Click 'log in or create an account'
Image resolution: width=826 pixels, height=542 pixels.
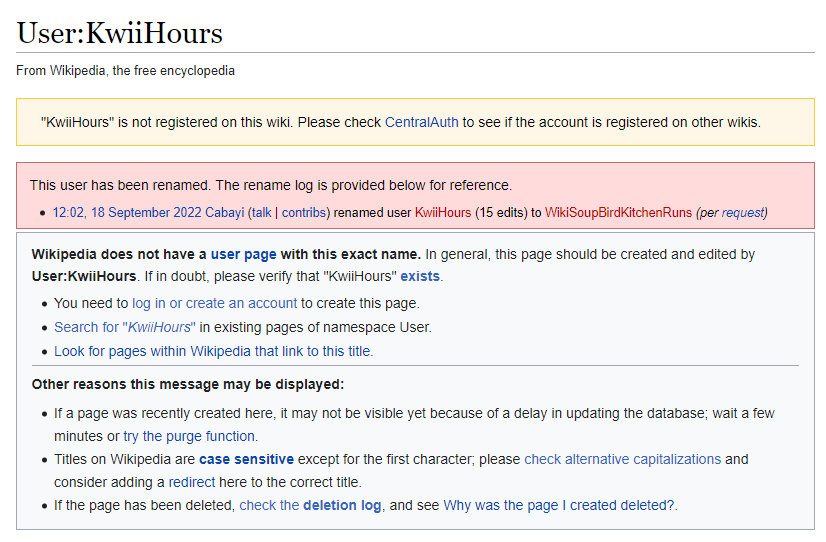tap(214, 303)
